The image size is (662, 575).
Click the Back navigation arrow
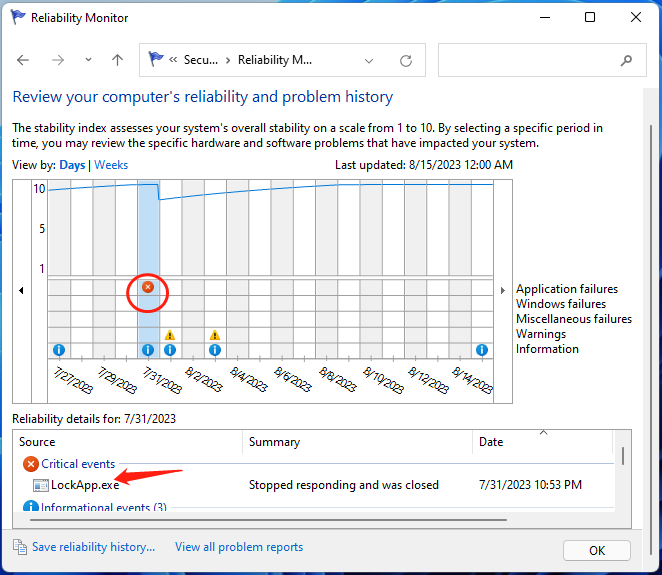tap(23, 60)
